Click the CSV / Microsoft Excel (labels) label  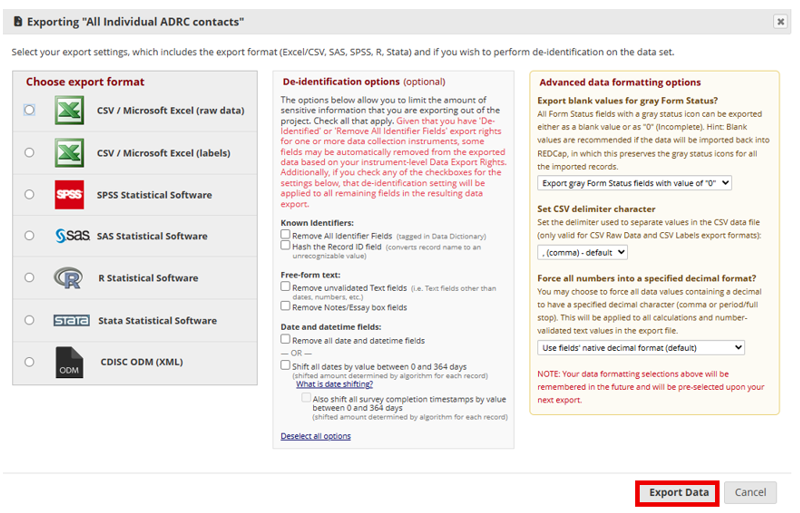(x=163, y=153)
